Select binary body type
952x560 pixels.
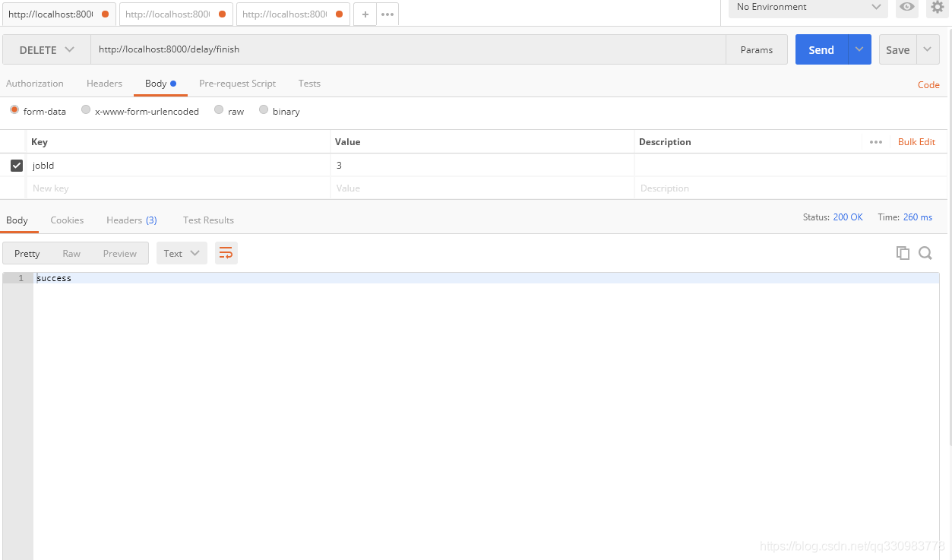tap(264, 110)
